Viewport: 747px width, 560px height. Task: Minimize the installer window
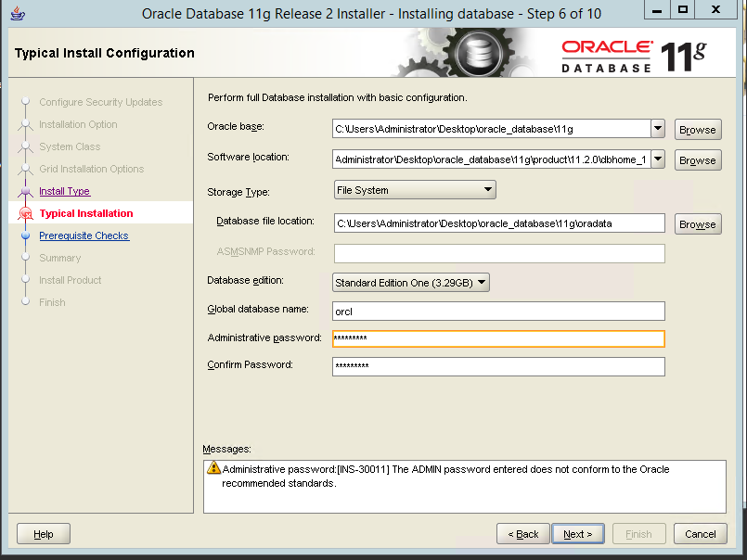(x=657, y=9)
